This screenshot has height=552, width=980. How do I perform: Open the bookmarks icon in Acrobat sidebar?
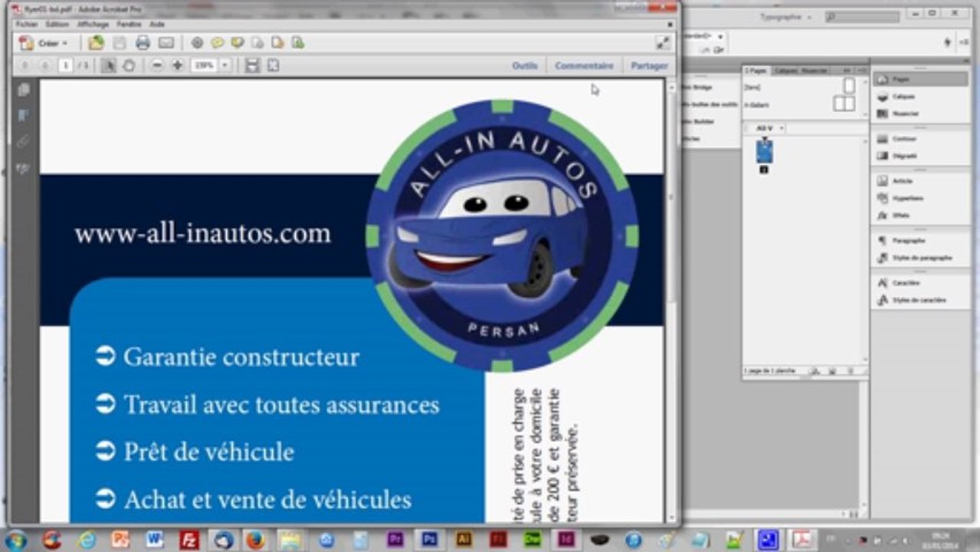pyautogui.click(x=24, y=116)
